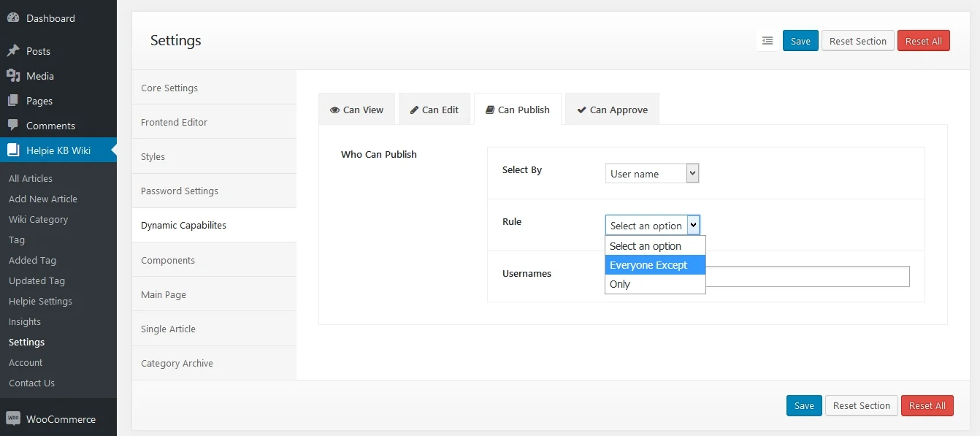The height and width of the screenshot is (436, 980).
Task: Click the eye icon on Can View tab
Action: [335, 110]
